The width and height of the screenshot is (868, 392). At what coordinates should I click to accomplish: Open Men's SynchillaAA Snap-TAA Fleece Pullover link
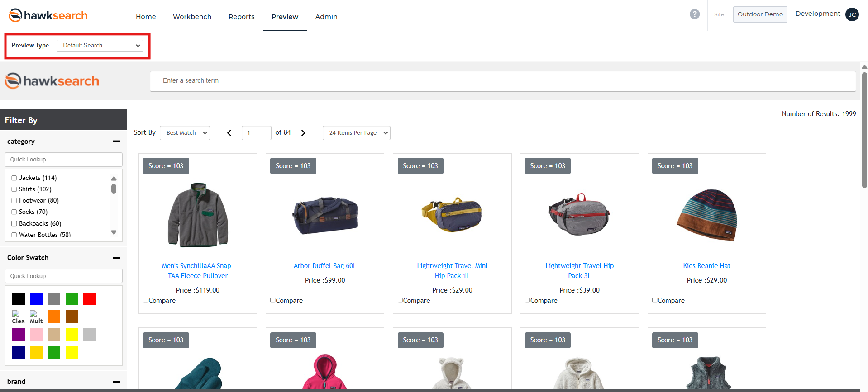click(198, 271)
